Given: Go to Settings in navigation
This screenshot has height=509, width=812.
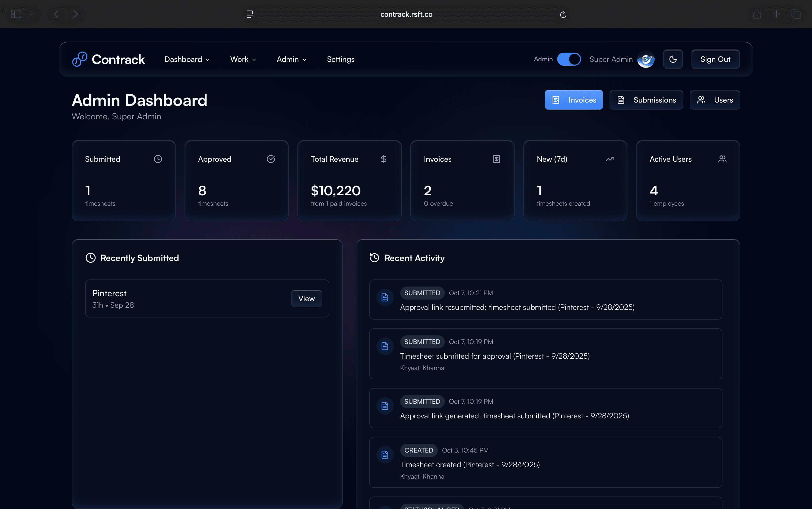Looking at the screenshot, I should (340, 59).
